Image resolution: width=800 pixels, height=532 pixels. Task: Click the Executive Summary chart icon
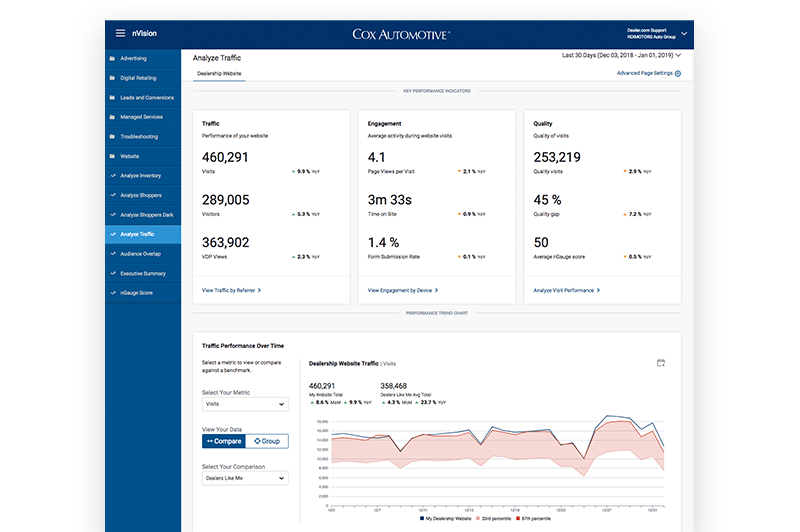click(113, 273)
